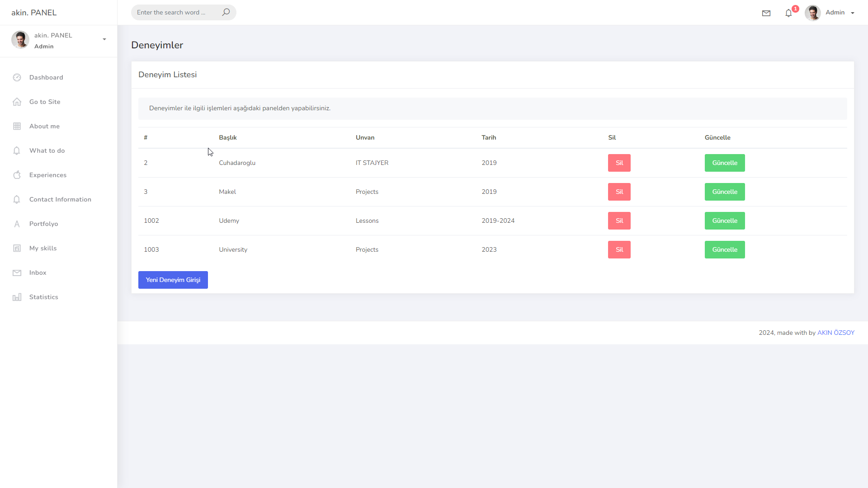Viewport: 868px width, 488px height.
Task: Click the Go to Site home icon
Action: pyautogui.click(x=17, y=102)
